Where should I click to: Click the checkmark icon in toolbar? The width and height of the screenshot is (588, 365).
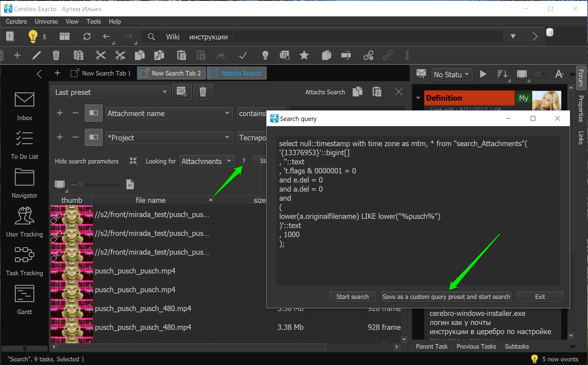tap(243, 55)
